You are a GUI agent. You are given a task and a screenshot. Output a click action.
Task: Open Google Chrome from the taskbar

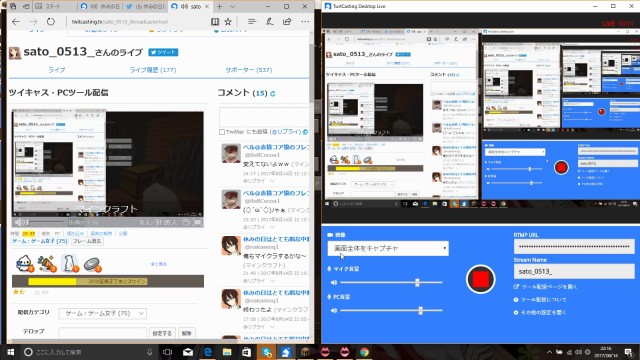pyautogui.click(x=364, y=352)
